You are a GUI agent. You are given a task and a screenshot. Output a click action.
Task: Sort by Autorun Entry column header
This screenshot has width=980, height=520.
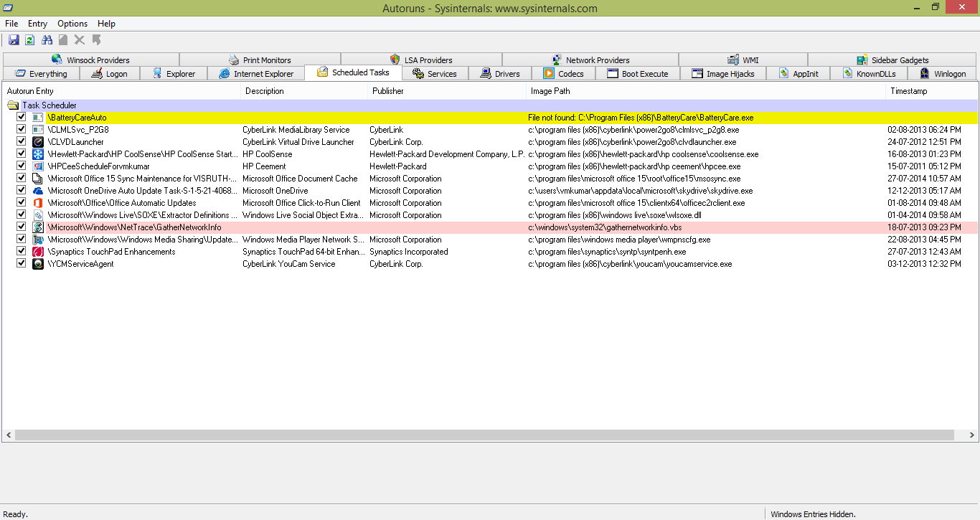(x=121, y=91)
